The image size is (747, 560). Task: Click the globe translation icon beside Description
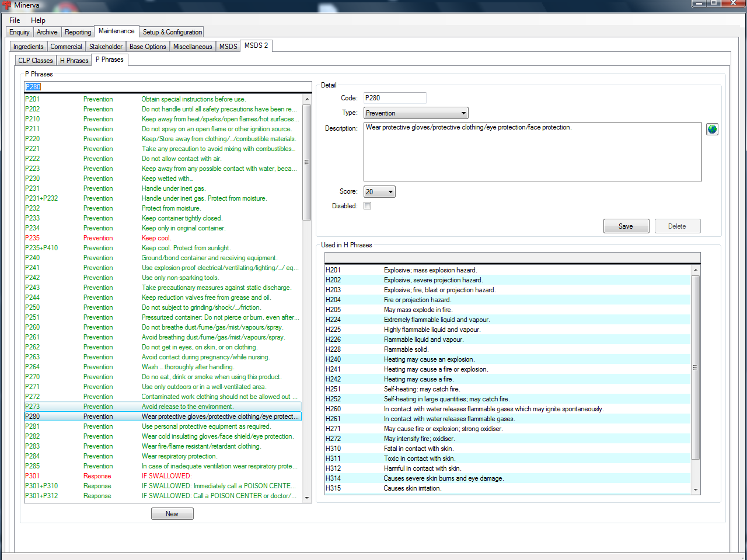point(712,129)
